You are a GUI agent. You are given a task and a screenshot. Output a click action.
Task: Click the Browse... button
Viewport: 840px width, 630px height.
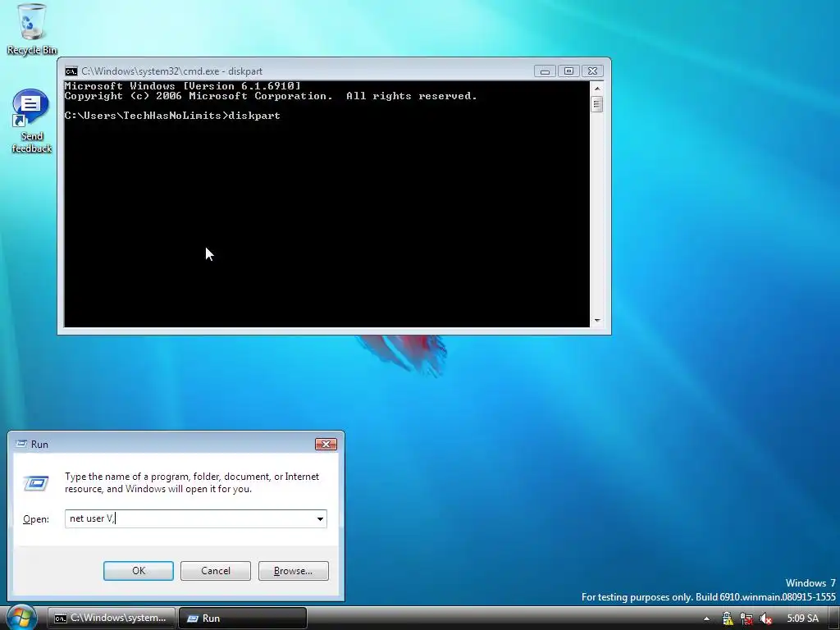coord(293,571)
